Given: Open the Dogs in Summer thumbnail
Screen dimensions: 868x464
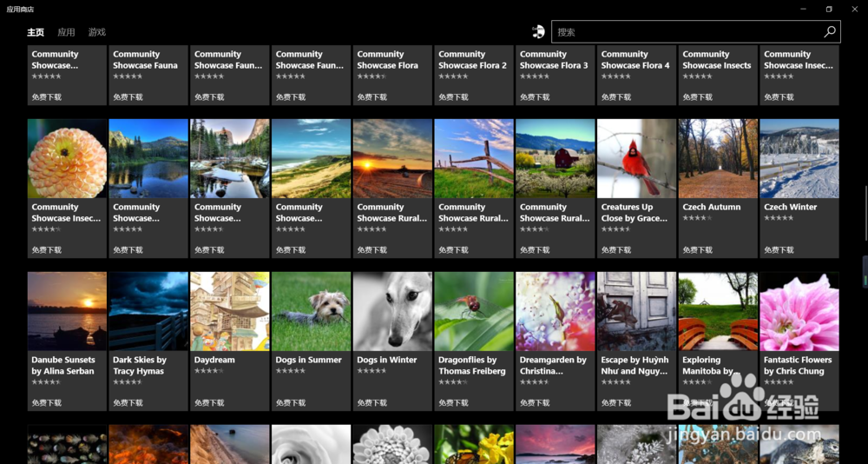Looking at the screenshot, I should (x=311, y=312).
